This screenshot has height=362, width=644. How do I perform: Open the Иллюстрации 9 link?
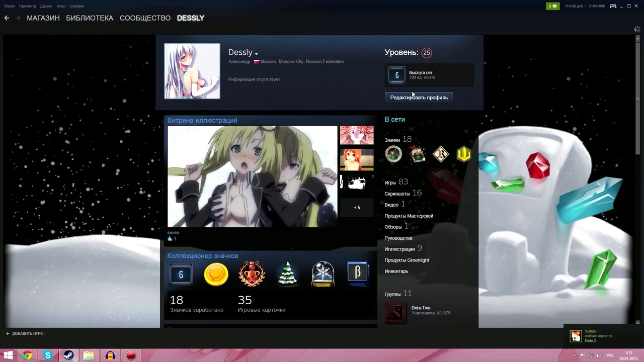404,248
